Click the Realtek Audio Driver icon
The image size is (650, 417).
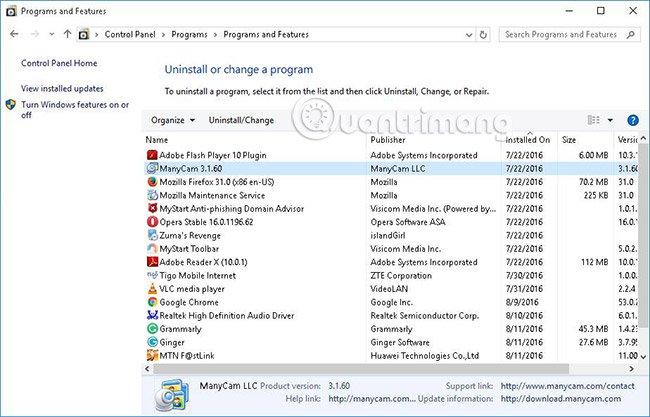(152, 315)
